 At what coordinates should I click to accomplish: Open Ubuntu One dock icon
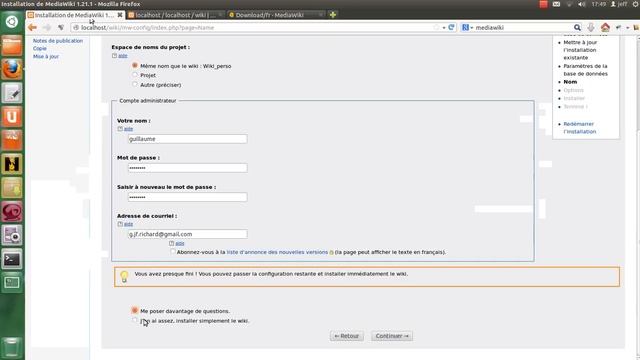click(x=11, y=117)
